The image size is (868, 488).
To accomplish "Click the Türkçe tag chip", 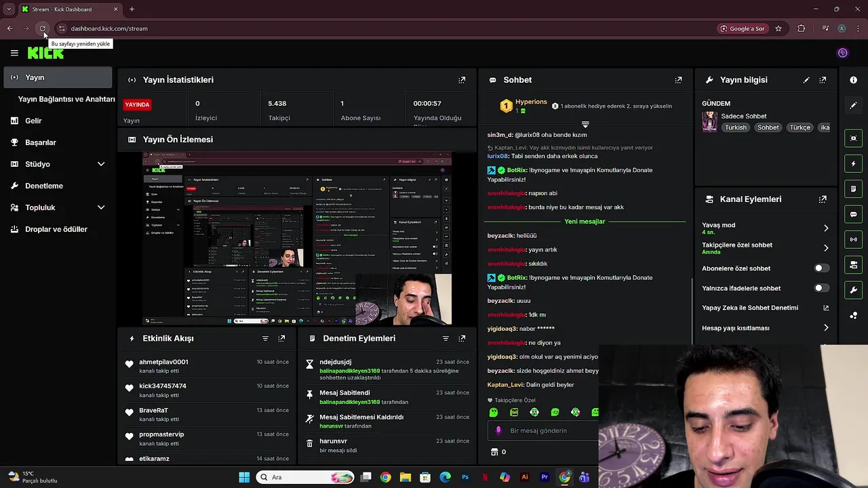I will pos(800,127).
